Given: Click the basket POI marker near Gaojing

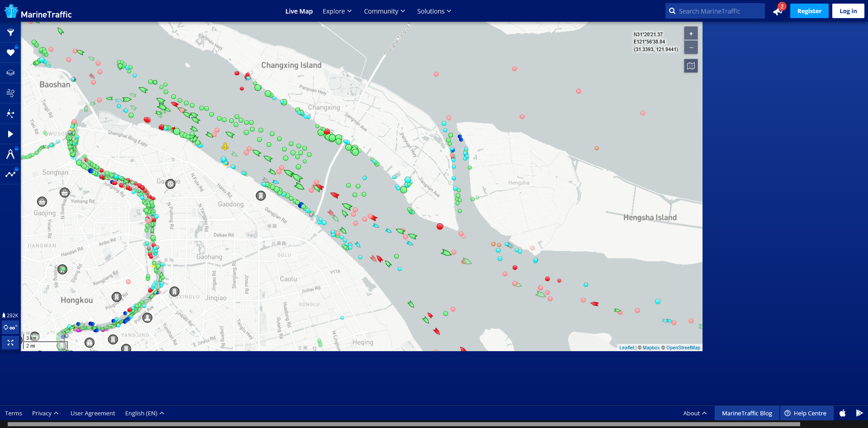Looking at the screenshot, I should (x=42, y=202).
